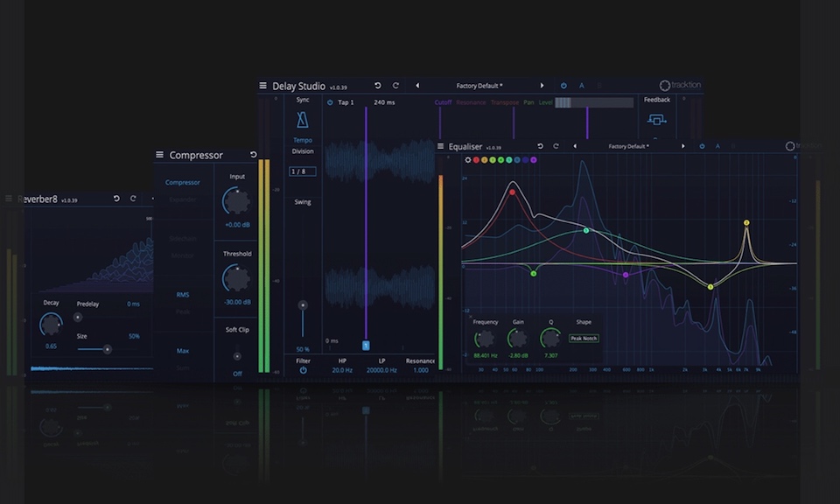The height and width of the screenshot is (504, 840).
Task: Click yellow band 2 peak node near 7k
Action: coord(746,223)
